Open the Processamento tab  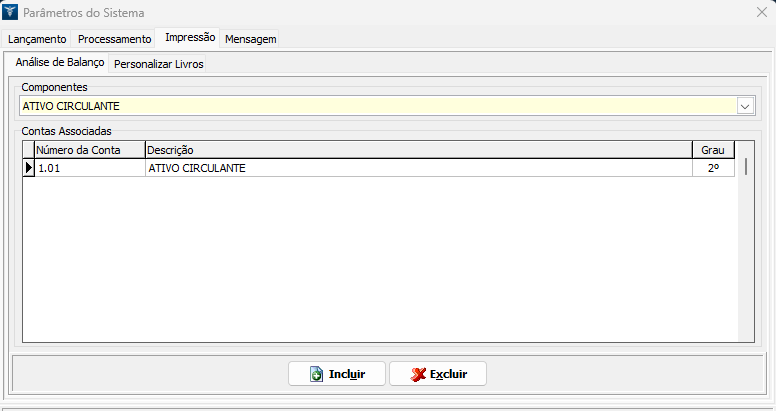pos(115,39)
